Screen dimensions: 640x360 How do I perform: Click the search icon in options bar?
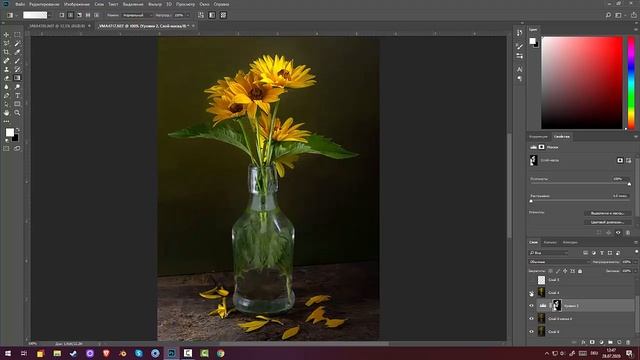tap(608, 15)
